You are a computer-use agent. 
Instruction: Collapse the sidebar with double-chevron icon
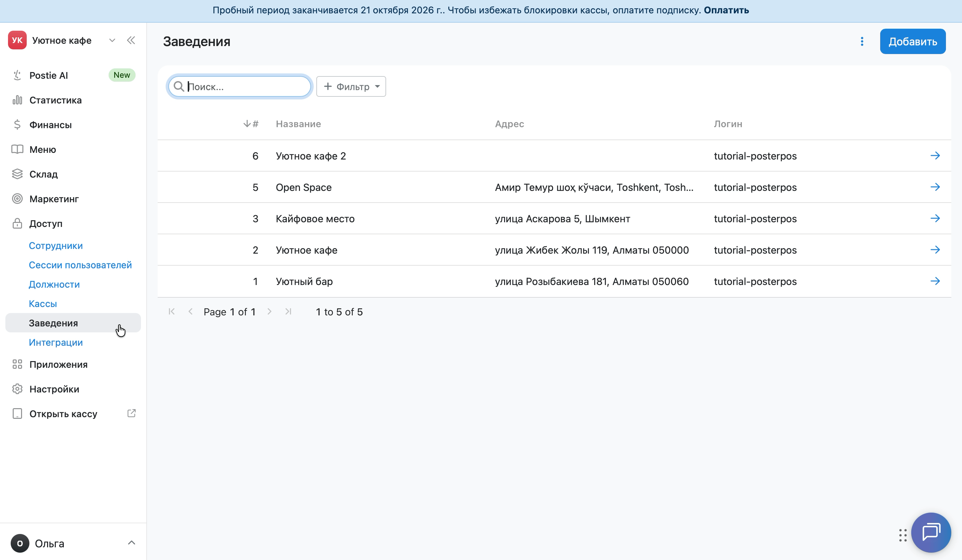[x=131, y=40]
